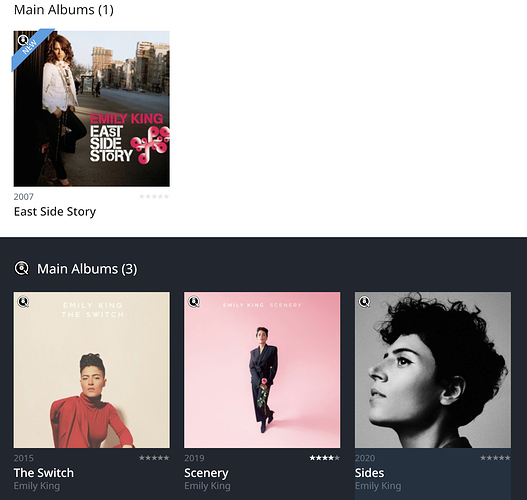The height and width of the screenshot is (500, 527).
Task: Click the Qobuz icon on Scenery cover
Action: coord(194,302)
